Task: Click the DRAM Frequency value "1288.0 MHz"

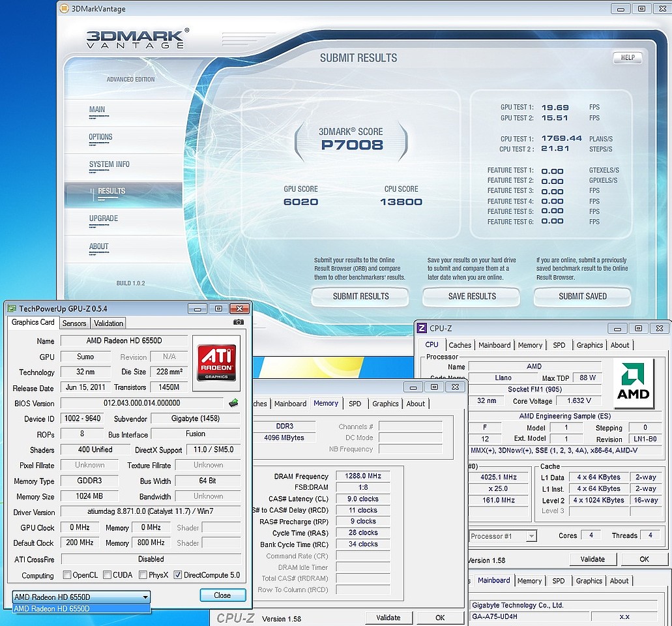Action: [362, 476]
